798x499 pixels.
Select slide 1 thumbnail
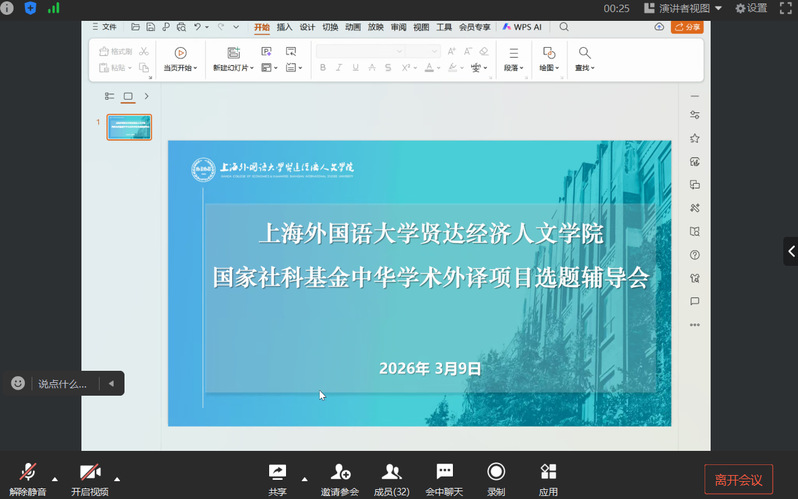pyautogui.click(x=129, y=127)
